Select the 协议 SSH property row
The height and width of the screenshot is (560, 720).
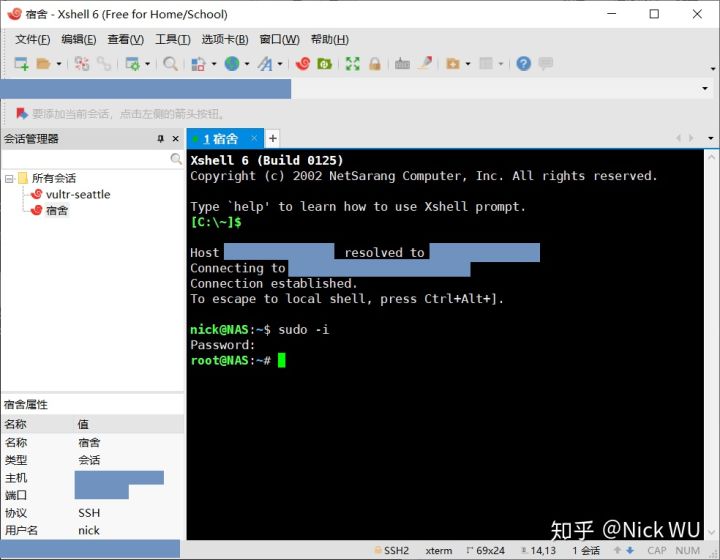92,513
